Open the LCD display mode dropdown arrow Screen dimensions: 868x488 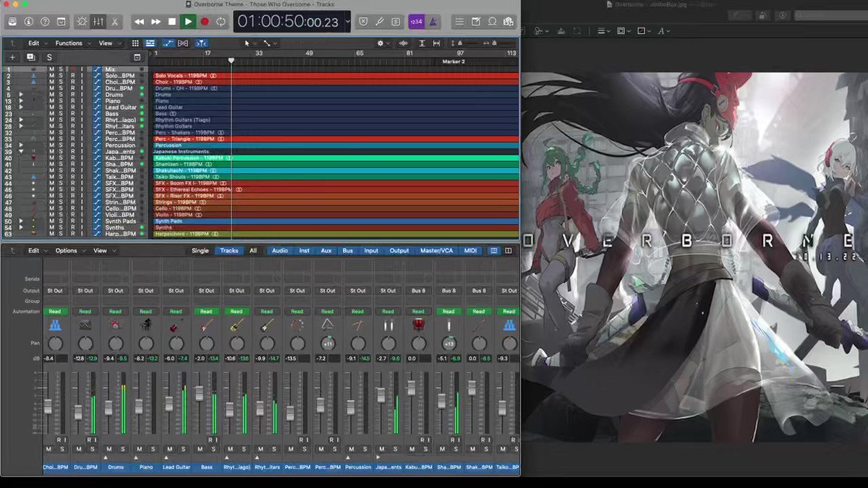click(x=347, y=22)
